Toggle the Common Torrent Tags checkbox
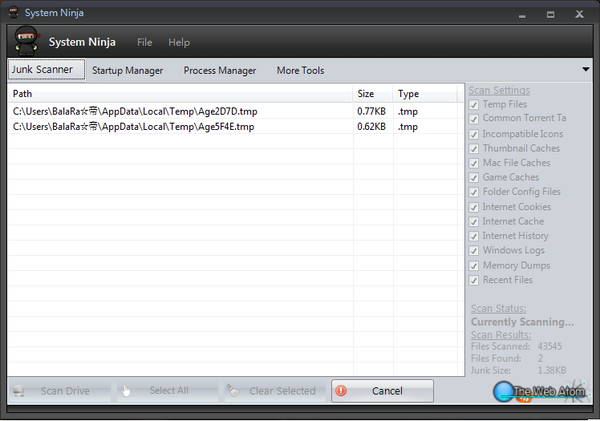Image resolution: width=600 pixels, height=421 pixels. point(474,119)
